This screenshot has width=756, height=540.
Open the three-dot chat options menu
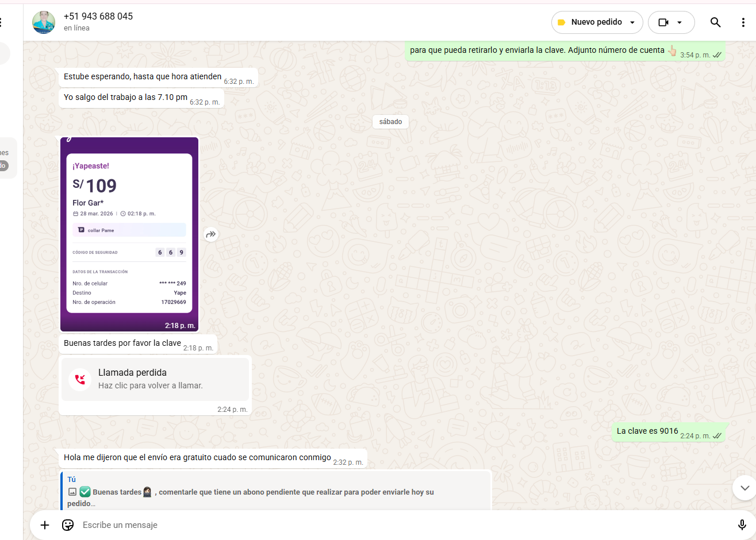click(743, 22)
